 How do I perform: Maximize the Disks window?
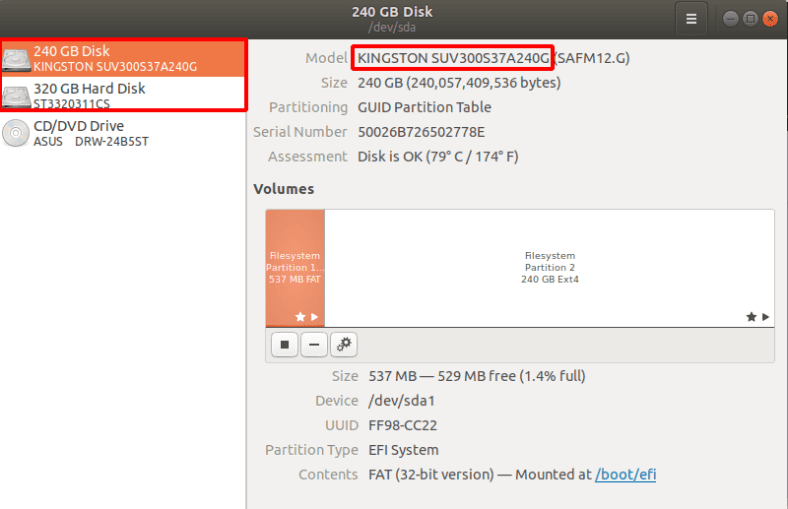pos(750,19)
